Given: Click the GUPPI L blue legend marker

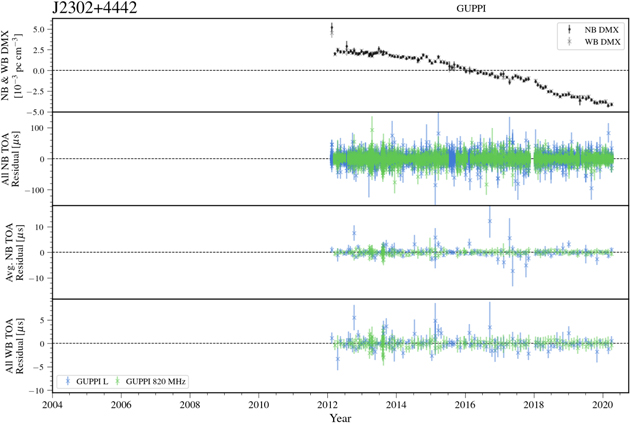Looking at the screenshot, I should coord(67,382).
